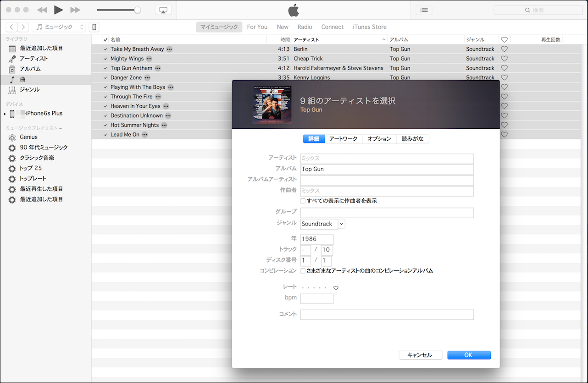Open the Up Next list icon
This screenshot has height=383, width=588.
(x=424, y=10)
